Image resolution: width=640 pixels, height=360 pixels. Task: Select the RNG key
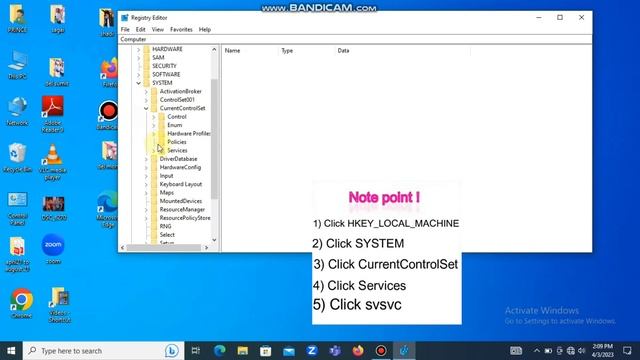point(165,226)
